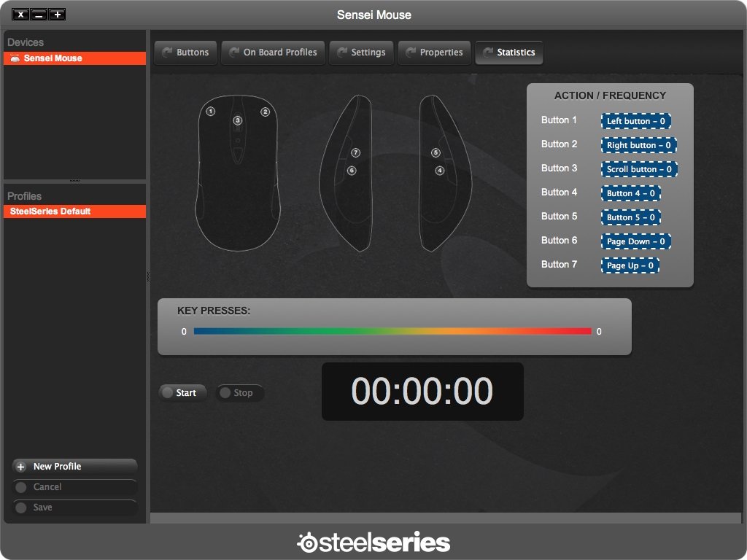Click the Save button
Screen dimensions: 747x560
(x=74, y=507)
